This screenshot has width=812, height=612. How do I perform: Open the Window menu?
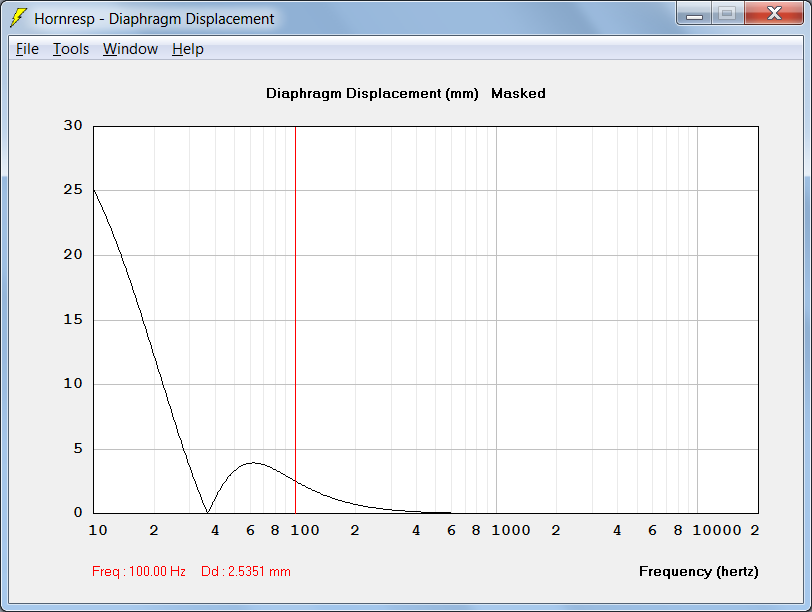(x=130, y=49)
